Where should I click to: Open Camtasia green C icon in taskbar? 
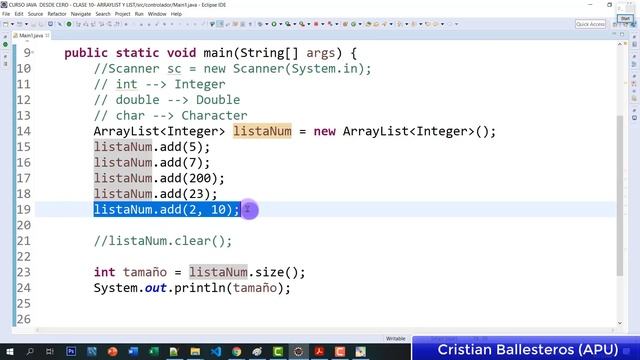pyautogui.click(x=278, y=351)
